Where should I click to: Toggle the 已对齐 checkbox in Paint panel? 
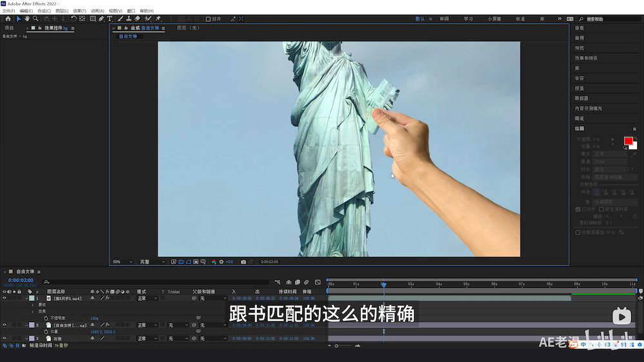(x=578, y=209)
